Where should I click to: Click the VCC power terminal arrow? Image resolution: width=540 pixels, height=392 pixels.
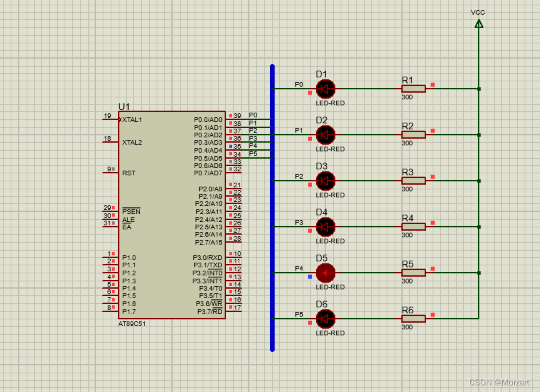(x=479, y=24)
